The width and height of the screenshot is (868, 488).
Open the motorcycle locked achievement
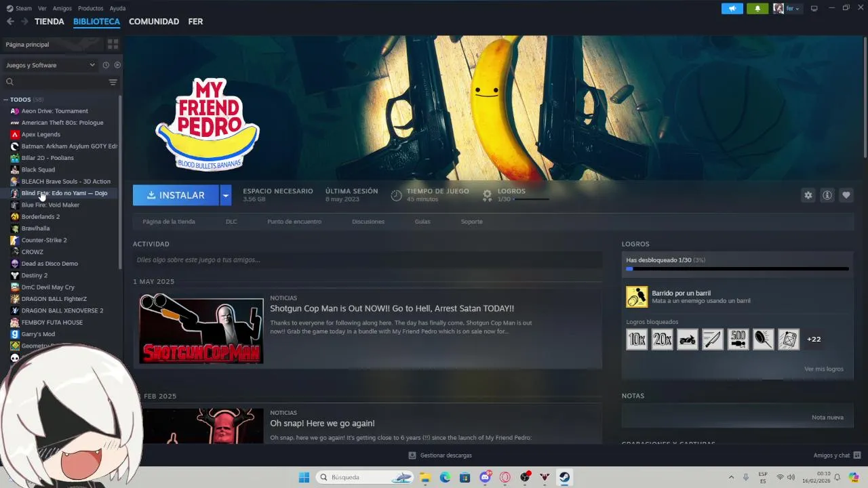coord(688,339)
